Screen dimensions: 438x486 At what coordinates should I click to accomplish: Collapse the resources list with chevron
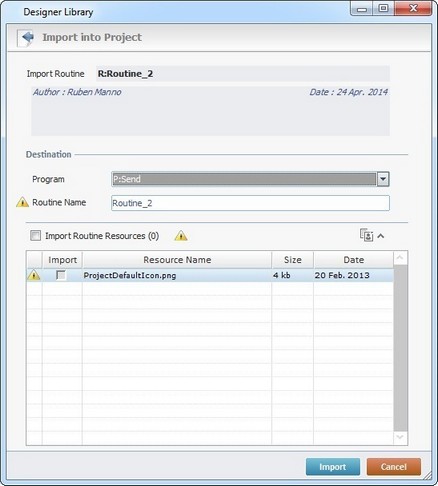381,236
